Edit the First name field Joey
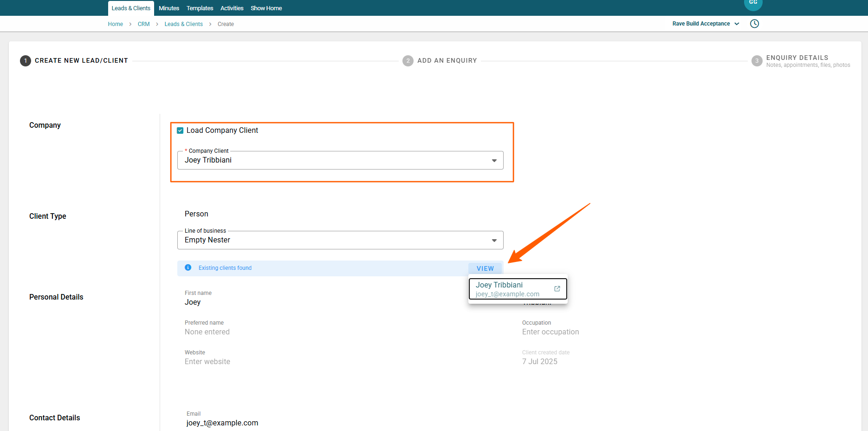The height and width of the screenshot is (431, 868). tap(193, 302)
